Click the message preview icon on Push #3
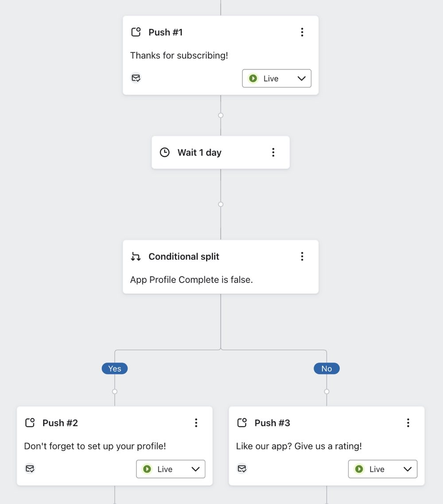The height and width of the screenshot is (504, 443). pyautogui.click(x=242, y=468)
